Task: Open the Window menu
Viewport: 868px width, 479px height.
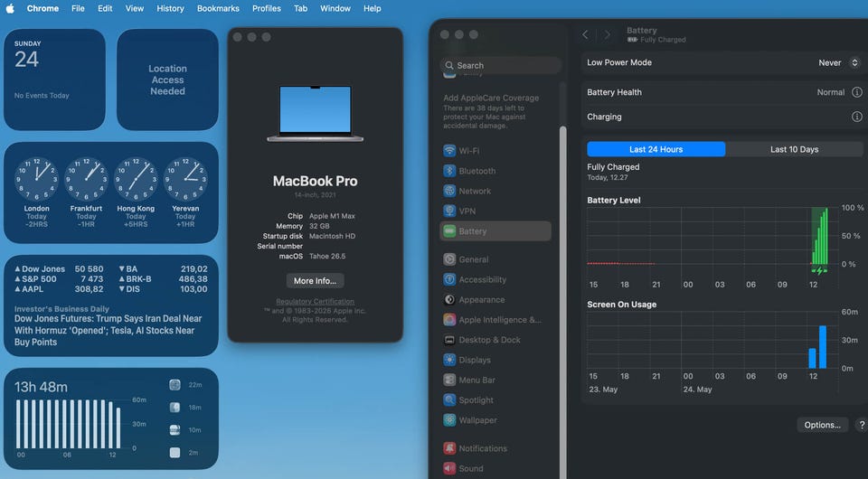Action: pos(335,8)
